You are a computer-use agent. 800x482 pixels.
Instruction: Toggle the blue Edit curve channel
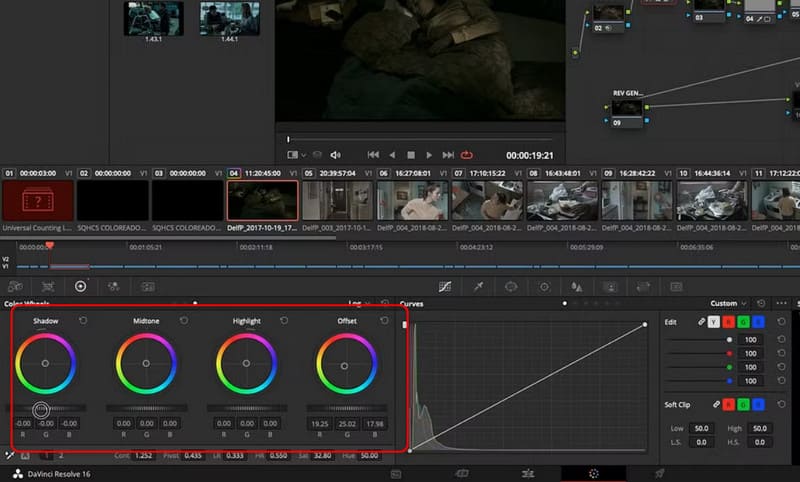click(x=758, y=322)
